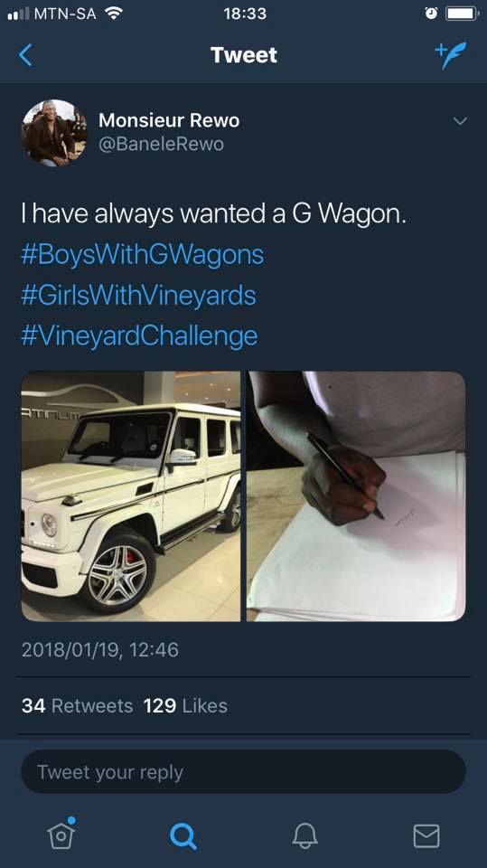Screen dimensions: 487x868
Task: Open the #VineyardChallenge hashtag
Action: 139,335
